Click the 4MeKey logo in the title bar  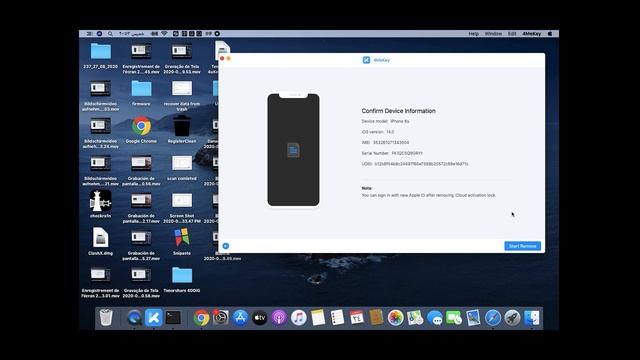click(x=366, y=60)
